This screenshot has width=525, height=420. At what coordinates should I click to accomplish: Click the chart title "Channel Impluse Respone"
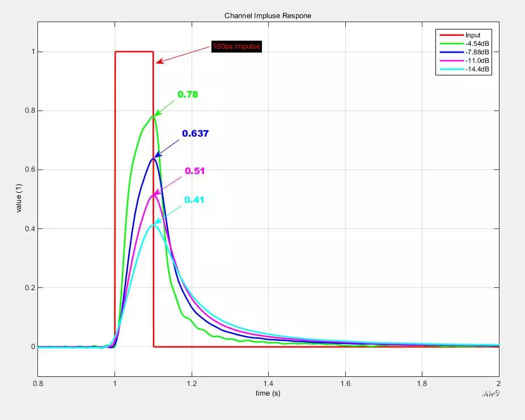[x=268, y=16]
